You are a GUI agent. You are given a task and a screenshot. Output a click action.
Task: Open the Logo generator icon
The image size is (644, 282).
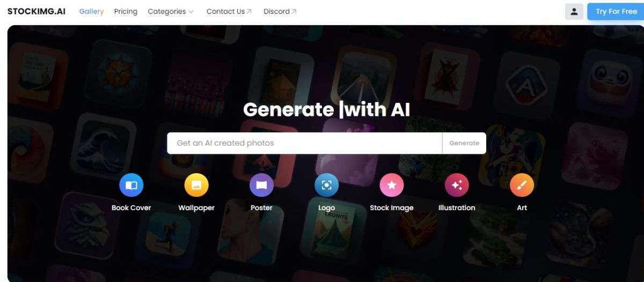click(326, 185)
